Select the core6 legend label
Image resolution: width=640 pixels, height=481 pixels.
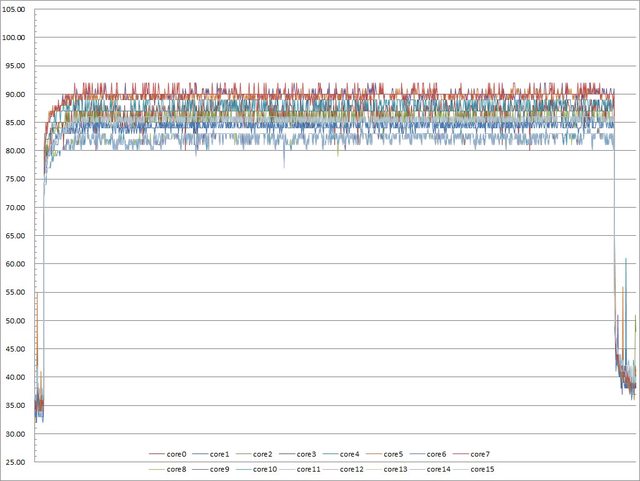tap(439, 454)
